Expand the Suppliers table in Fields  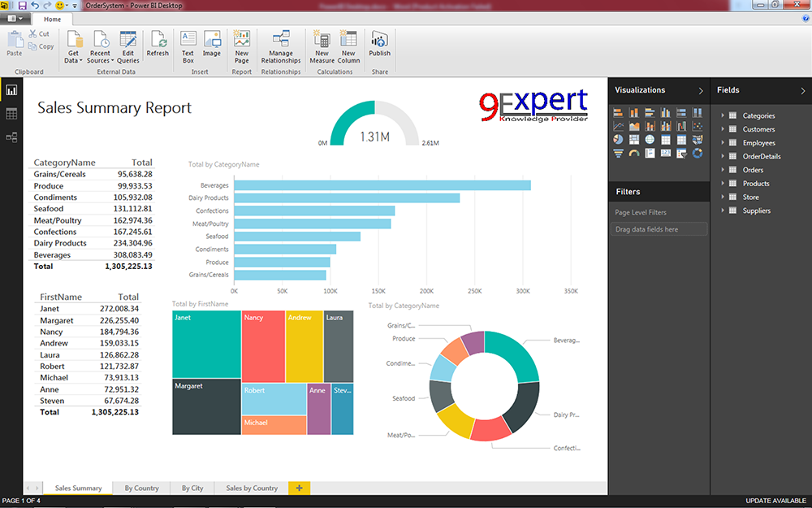point(723,211)
